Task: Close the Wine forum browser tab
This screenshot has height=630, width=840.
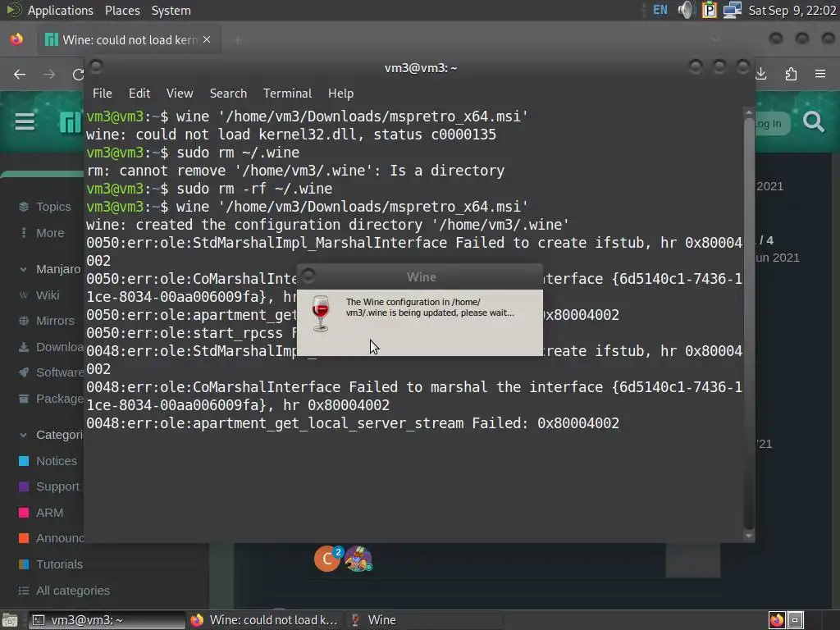Action: point(207,39)
